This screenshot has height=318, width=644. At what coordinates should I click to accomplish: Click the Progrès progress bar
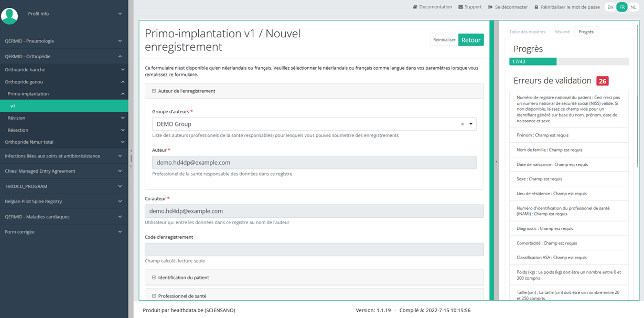click(x=568, y=61)
